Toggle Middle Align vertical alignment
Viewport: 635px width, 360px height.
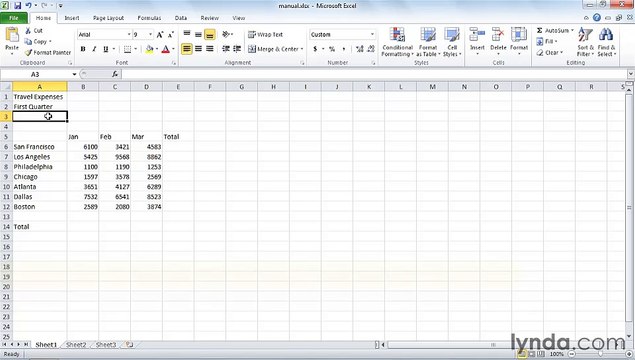coord(198,34)
